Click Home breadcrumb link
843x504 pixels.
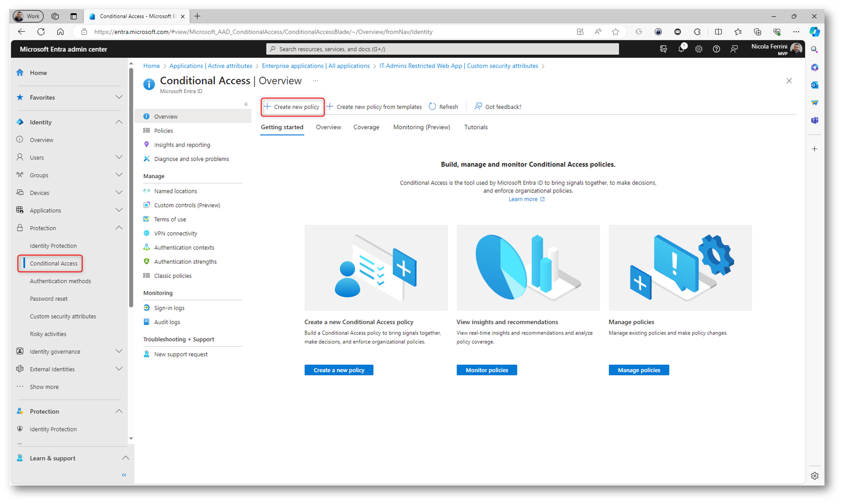(151, 66)
